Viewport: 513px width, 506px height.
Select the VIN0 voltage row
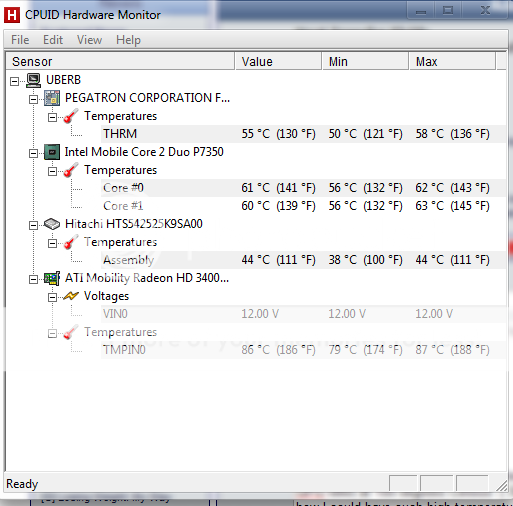tap(303, 314)
